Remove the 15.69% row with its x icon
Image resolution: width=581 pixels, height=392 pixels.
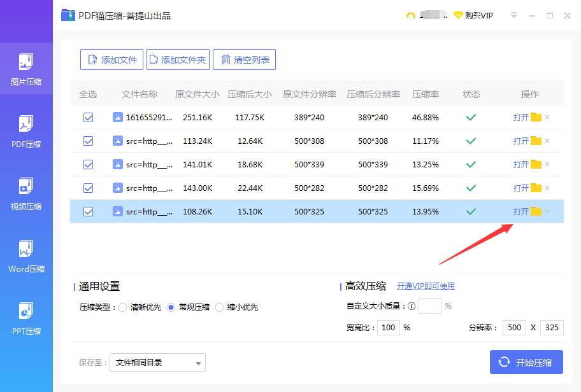pos(547,188)
